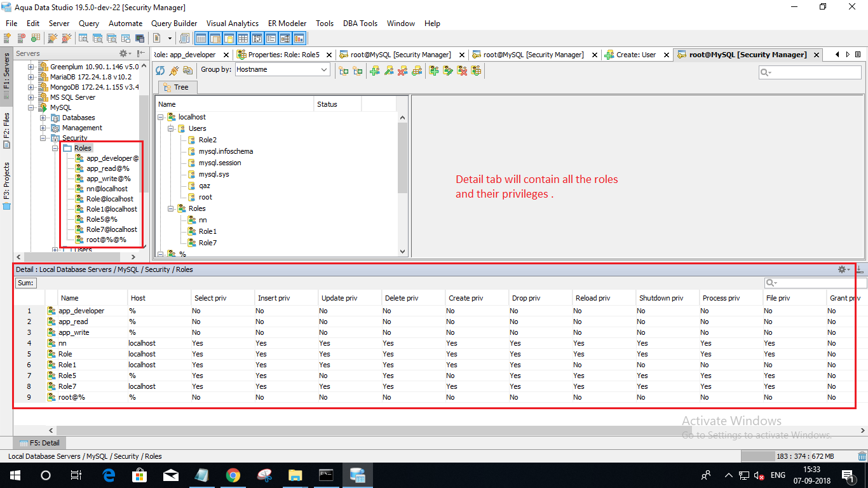Click the Refresh icon in Security Manager toolbar
This screenshot has height=488, width=868.
160,71
